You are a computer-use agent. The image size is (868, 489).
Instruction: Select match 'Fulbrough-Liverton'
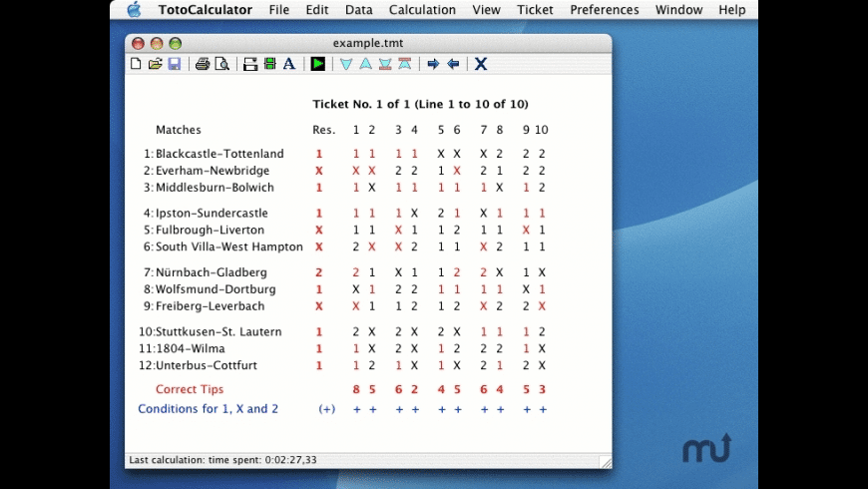tap(210, 230)
